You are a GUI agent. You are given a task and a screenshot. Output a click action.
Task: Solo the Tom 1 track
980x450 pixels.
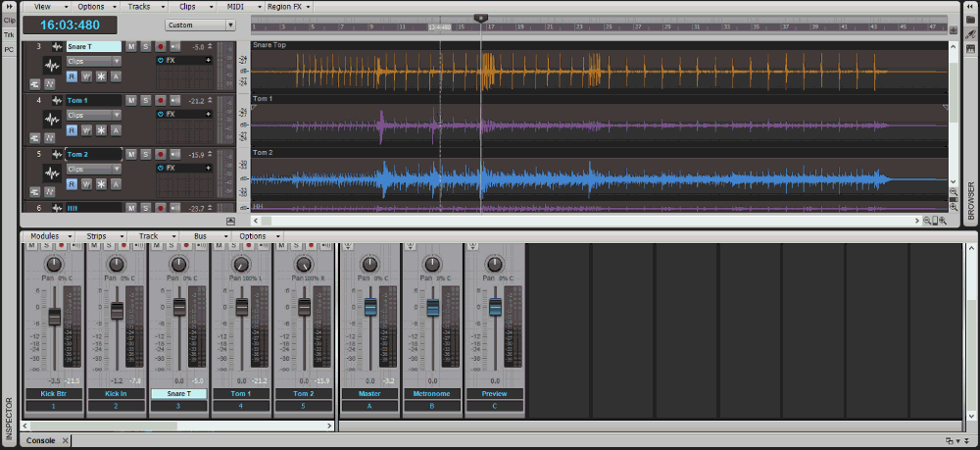point(146,101)
